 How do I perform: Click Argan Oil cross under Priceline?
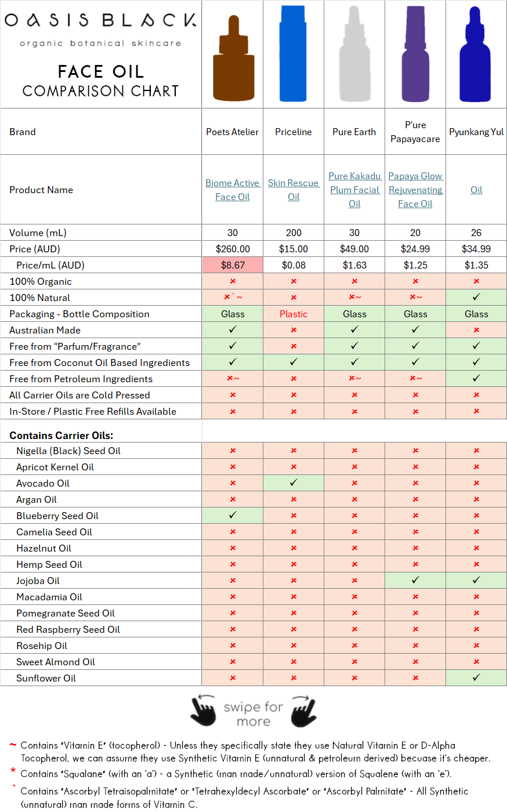294,499
